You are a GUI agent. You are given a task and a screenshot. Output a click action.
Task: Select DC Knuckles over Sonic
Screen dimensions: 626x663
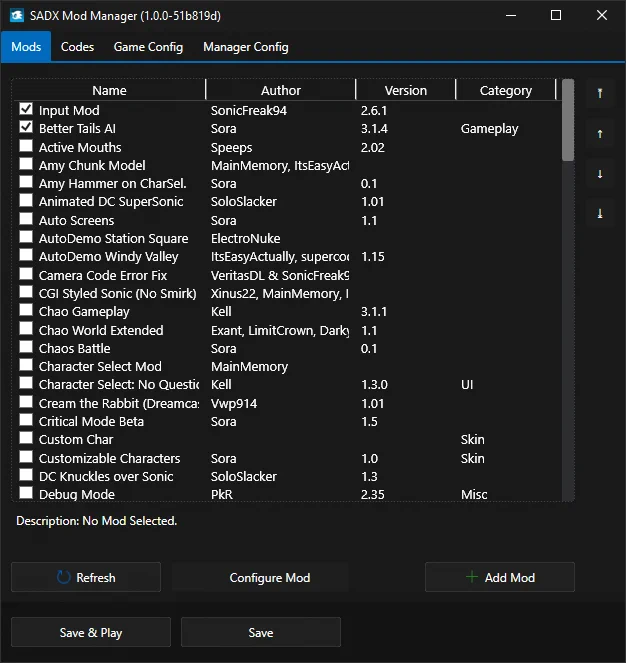[288, 477]
